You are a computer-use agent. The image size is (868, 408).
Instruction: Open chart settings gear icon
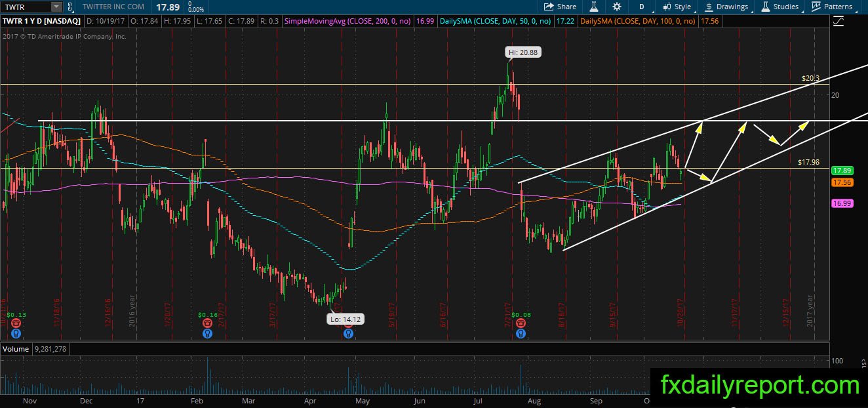coord(617,7)
